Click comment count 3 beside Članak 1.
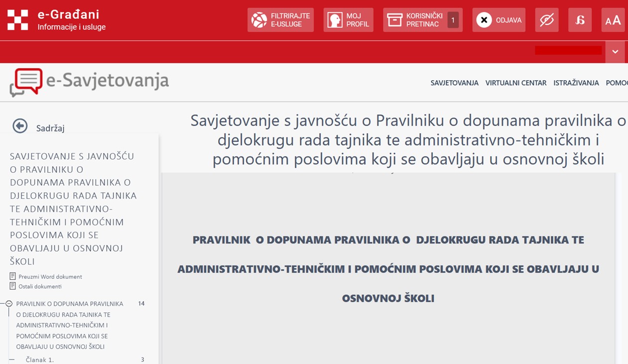This screenshot has width=628, height=364. pos(142,360)
